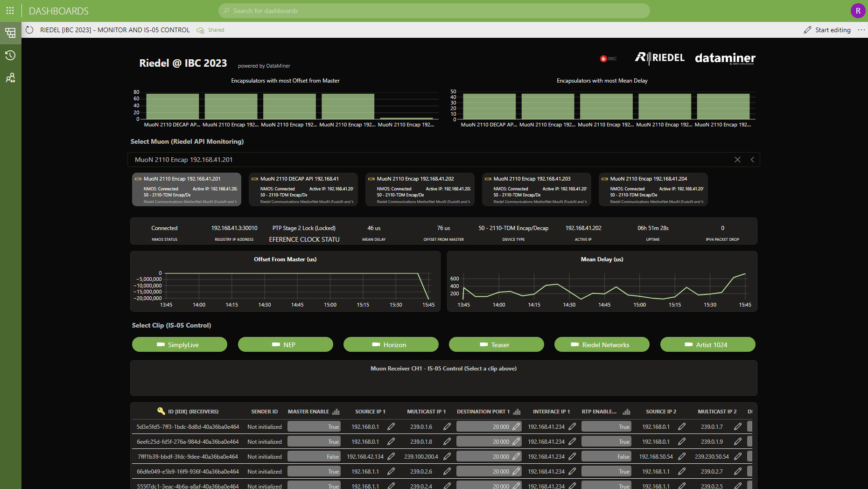Sort by Sender ID column header
Image resolution: width=868 pixels, height=489 pixels.
pos(264,412)
